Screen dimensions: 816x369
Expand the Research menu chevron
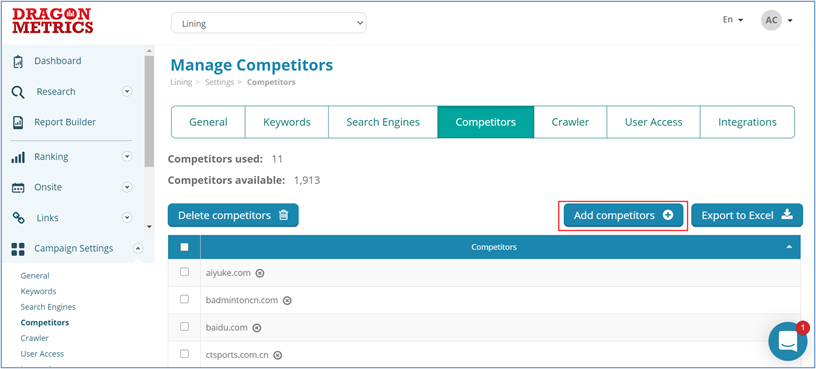[x=127, y=92]
